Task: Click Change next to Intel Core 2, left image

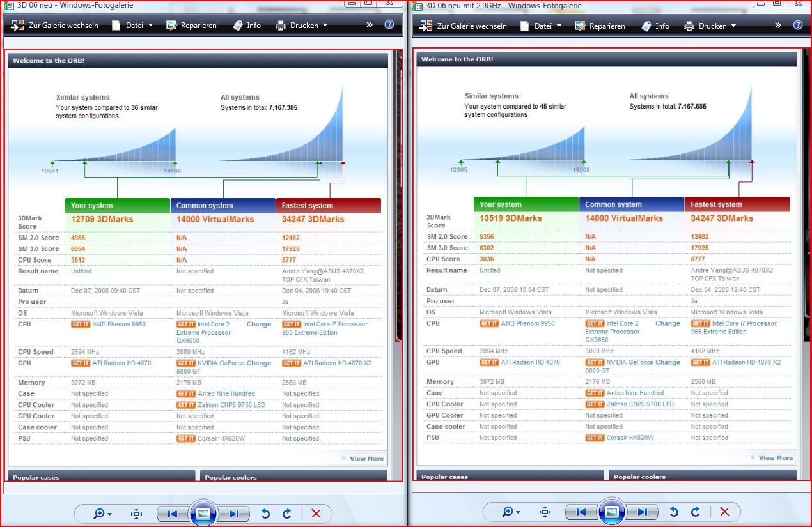Action: point(259,325)
